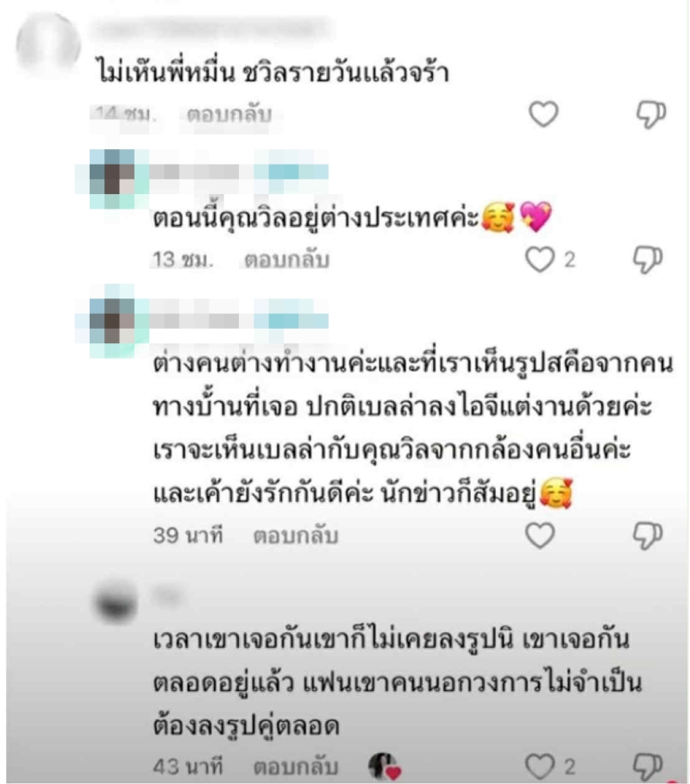The height and width of the screenshot is (784, 690).
Task: Like the top comment about พี่หมื่น
Action: 543,114
